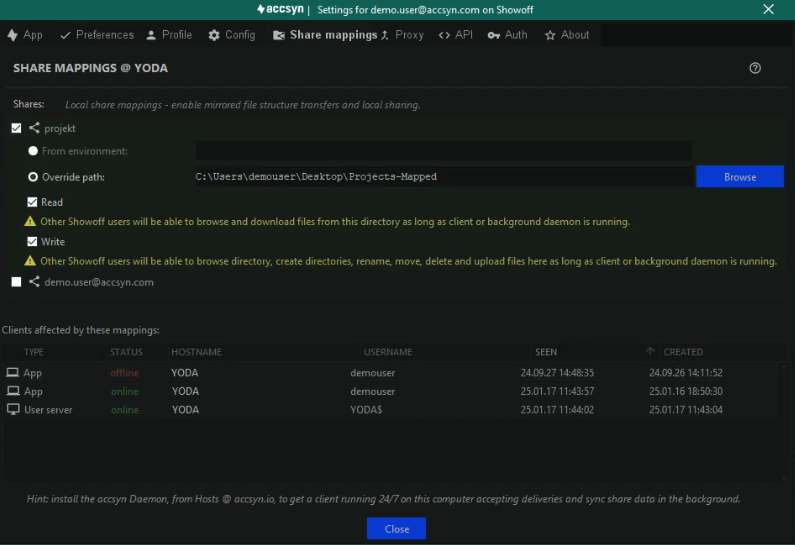Select the From environment radio button
795x545 pixels.
[33, 151]
